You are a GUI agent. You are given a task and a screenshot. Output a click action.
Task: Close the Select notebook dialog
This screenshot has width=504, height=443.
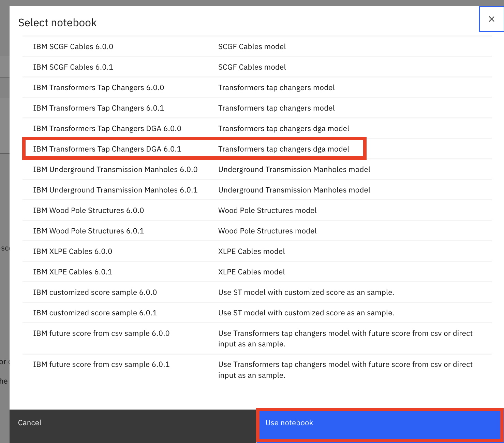coord(491,19)
